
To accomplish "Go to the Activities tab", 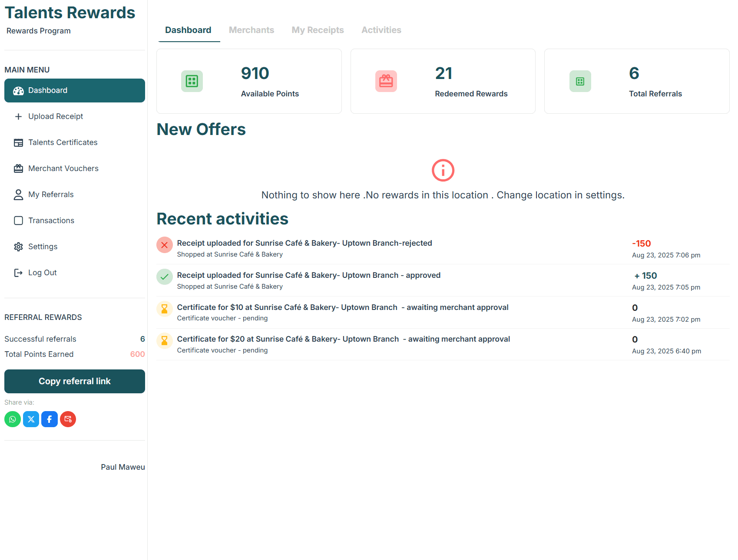I will 381,30.
